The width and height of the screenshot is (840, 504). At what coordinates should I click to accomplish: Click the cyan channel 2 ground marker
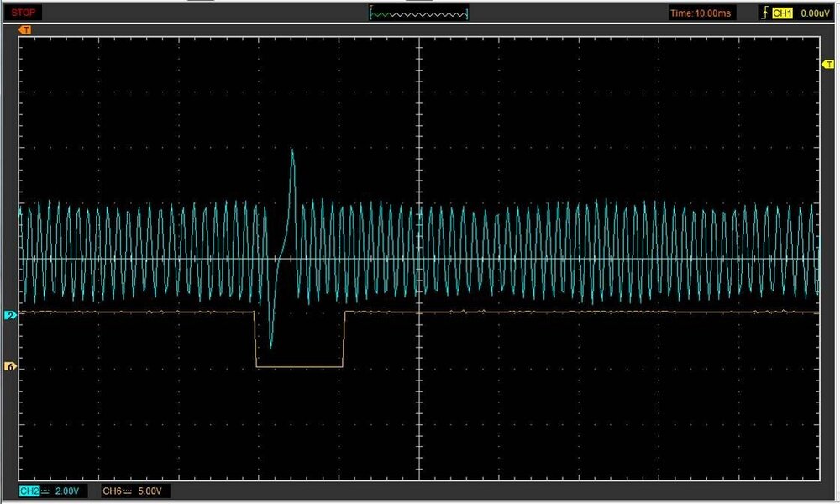[x=11, y=315]
